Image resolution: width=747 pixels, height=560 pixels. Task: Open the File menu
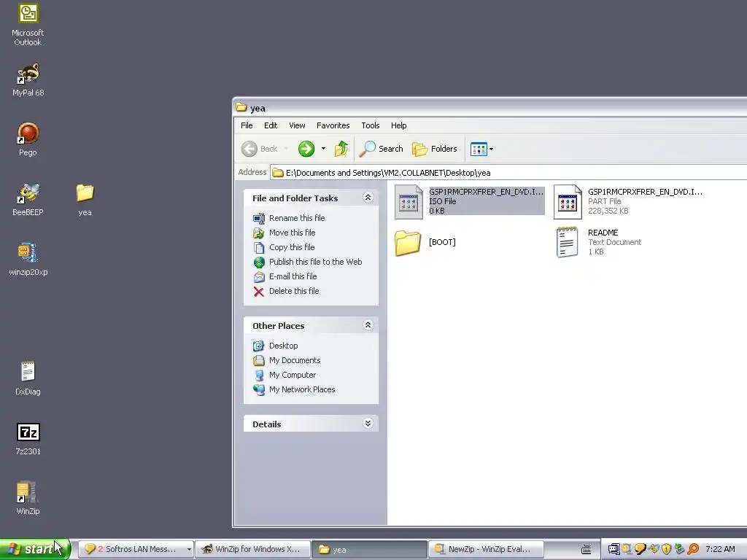click(x=247, y=125)
